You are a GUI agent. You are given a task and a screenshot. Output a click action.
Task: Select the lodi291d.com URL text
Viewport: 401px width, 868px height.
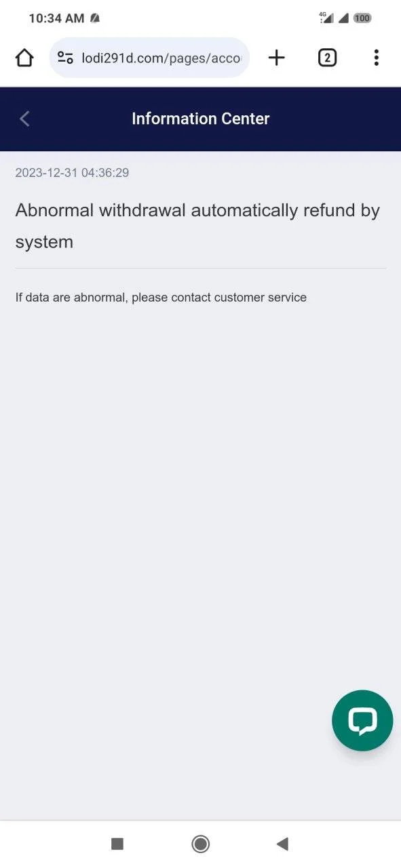coord(161,58)
